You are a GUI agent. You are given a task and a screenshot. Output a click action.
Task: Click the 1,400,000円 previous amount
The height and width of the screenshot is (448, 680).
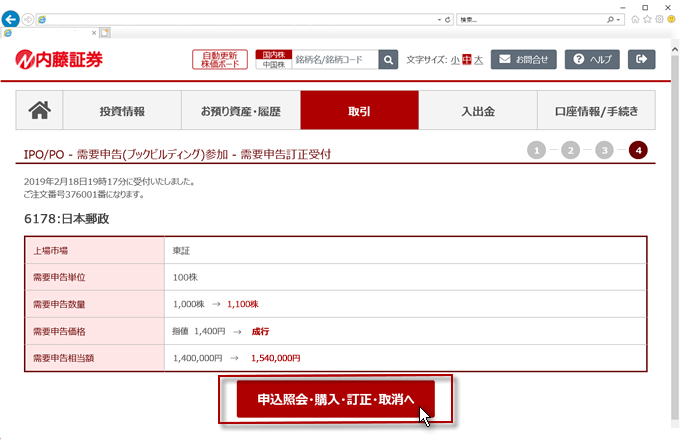198,358
